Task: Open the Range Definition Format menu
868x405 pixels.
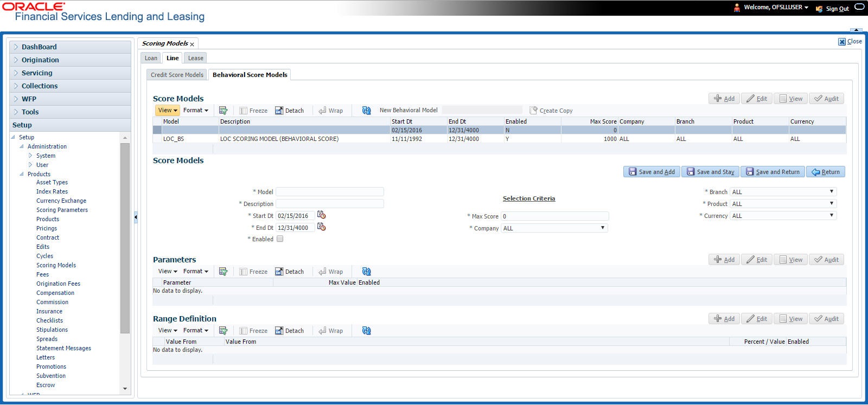Action: click(196, 330)
